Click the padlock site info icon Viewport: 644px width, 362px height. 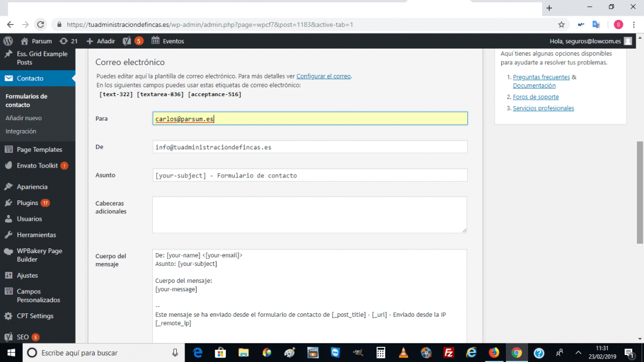click(x=59, y=25)
